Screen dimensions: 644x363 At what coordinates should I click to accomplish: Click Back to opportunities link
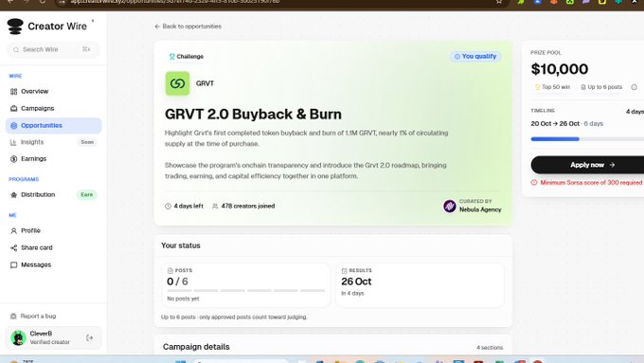(x=188, y=27)
